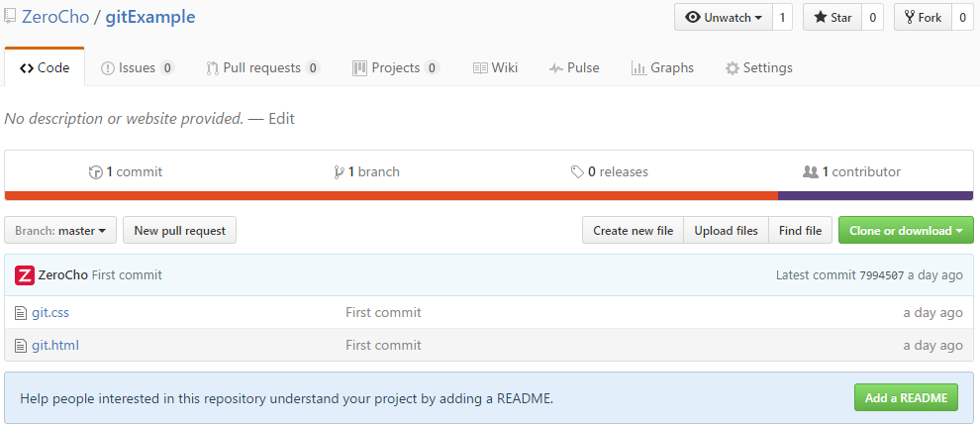Open the Graphs tab
The height and width of the screenshot is (428, 980).
click(662, 67)
